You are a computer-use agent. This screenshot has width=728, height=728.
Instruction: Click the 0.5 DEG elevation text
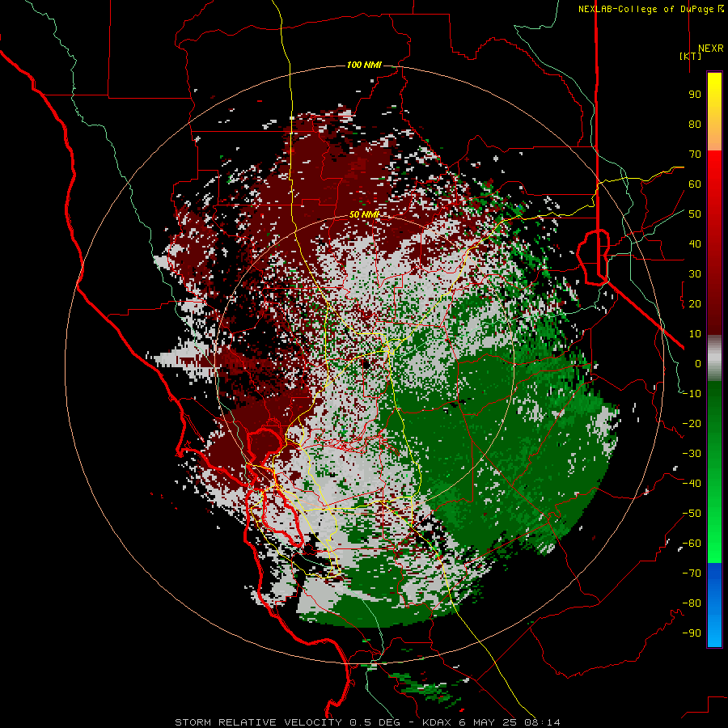[373, 722]
